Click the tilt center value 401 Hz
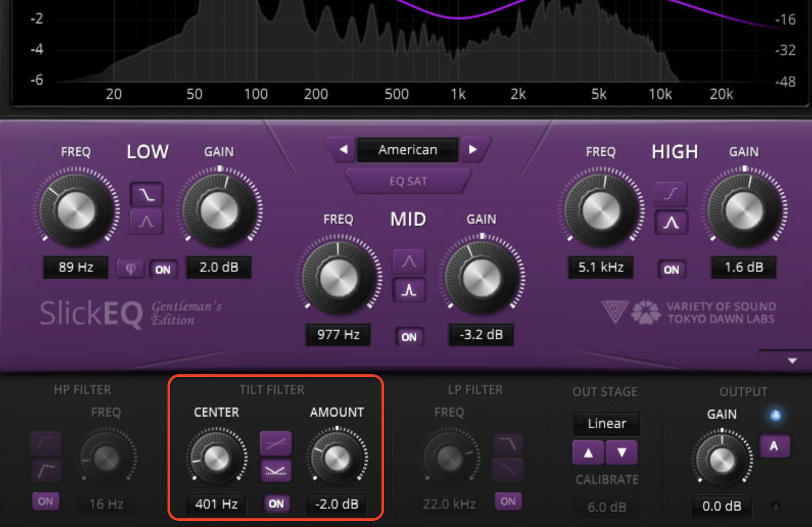Viewport: 812px width, 527px height. (x=216, y=504)
